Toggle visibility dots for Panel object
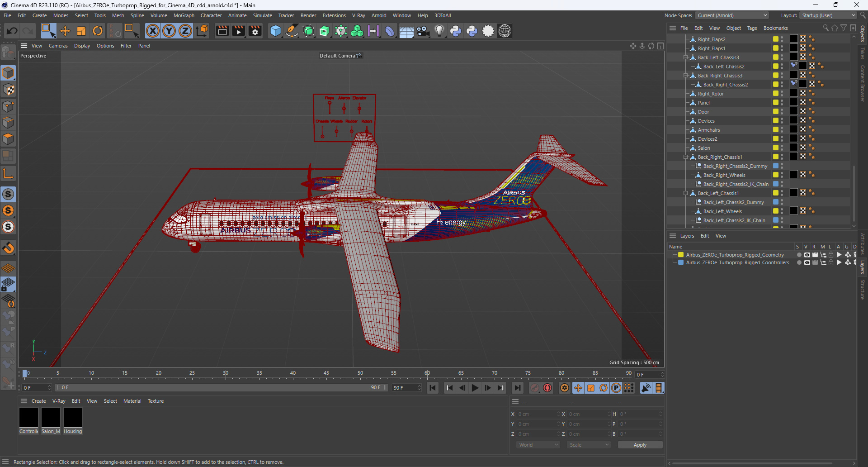Screen dimensions: 868x467 [x=782, y=103]
